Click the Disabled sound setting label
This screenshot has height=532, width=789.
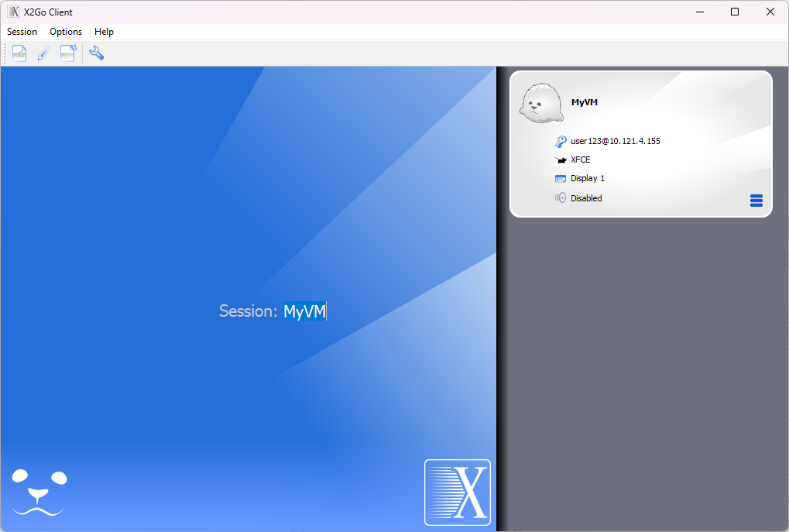click(x=586, y=198)
